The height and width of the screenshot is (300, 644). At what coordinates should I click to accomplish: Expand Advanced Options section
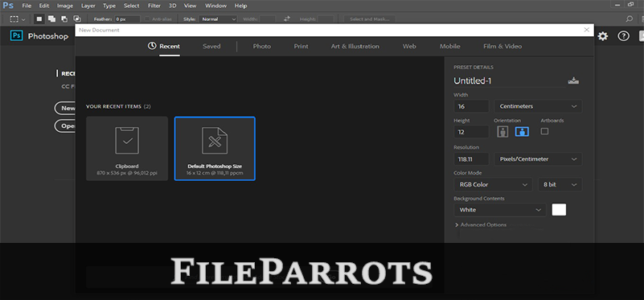point(481,225)
